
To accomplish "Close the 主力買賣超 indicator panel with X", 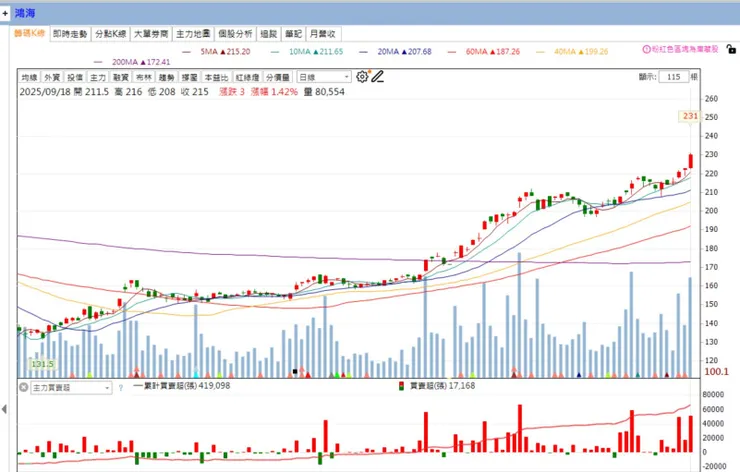I will click(x=24, y=388).
